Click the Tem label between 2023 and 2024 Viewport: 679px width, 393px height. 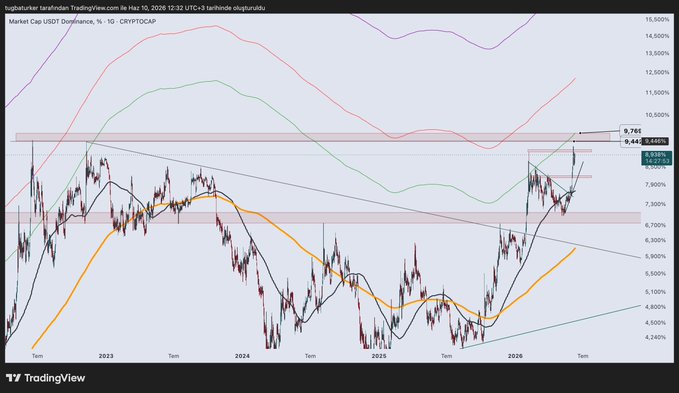(174, 356)
